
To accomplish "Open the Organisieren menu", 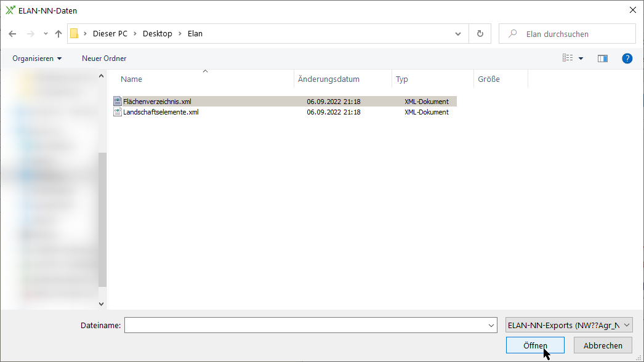I will coord(37,58).
